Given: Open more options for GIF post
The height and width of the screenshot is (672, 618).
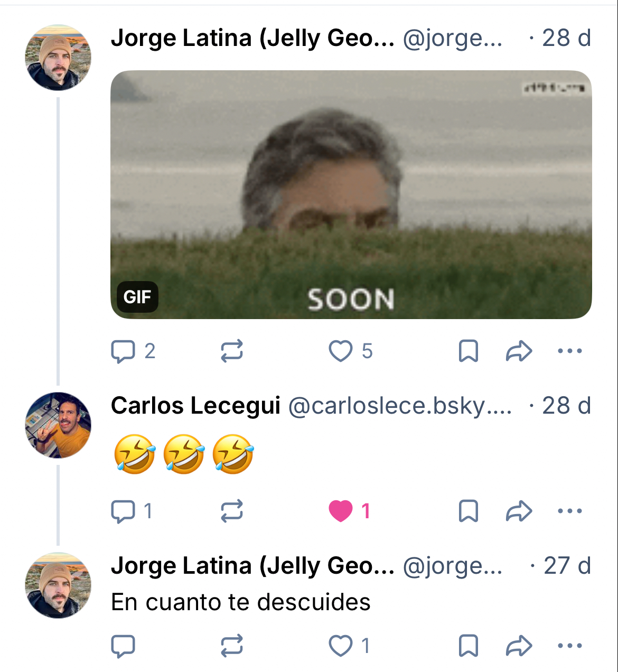Looking at the screenshot, I should click(570, 351).
